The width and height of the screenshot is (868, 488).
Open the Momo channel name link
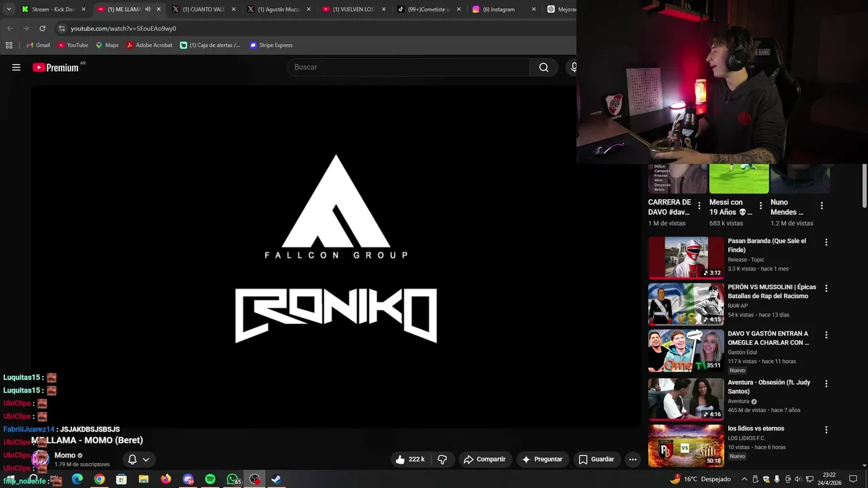tap(65, 455)
